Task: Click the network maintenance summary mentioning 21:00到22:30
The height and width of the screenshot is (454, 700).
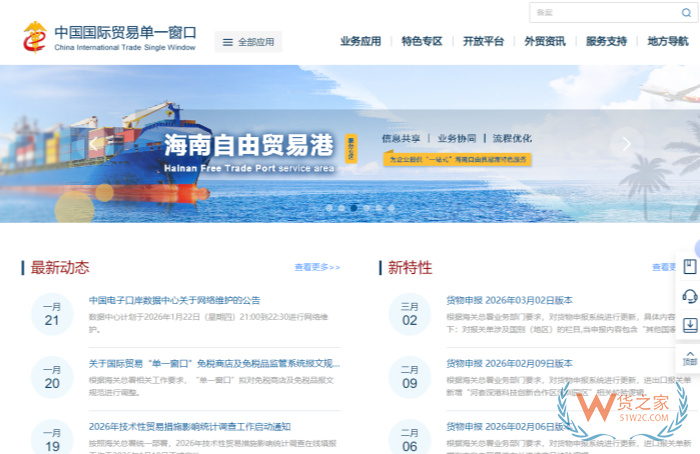Action: 208,323
